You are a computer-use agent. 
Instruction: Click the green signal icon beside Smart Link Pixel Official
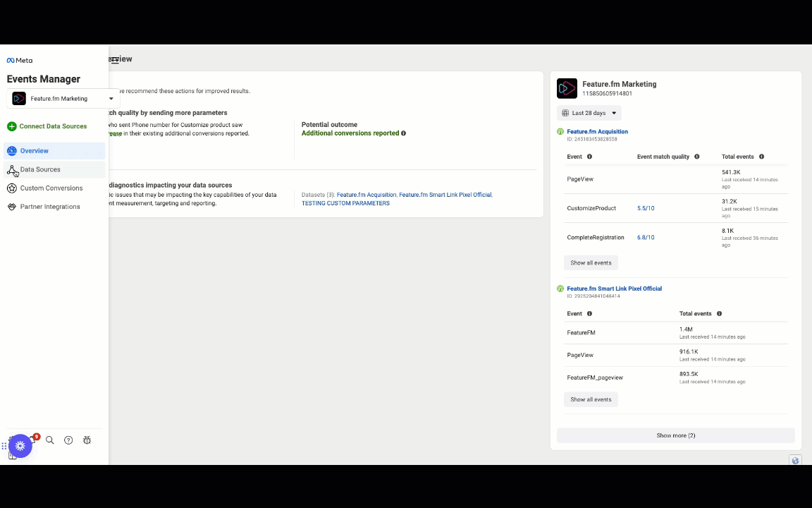click(x=560, y=289)
